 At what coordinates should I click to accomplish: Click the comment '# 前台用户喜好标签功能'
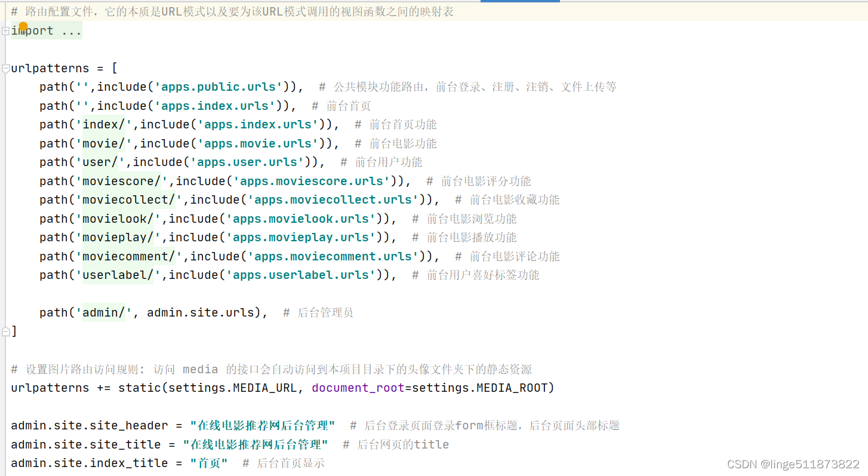pos(476,275)
